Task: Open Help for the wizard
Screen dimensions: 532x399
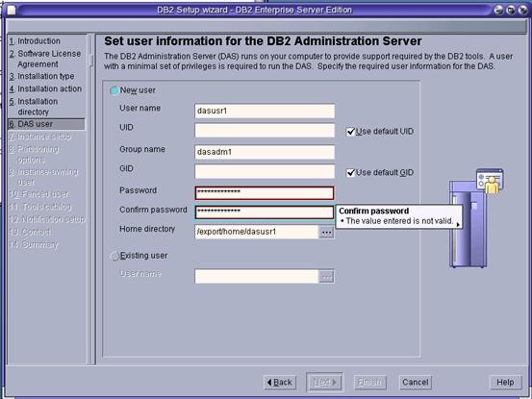Action: point(505,383)
